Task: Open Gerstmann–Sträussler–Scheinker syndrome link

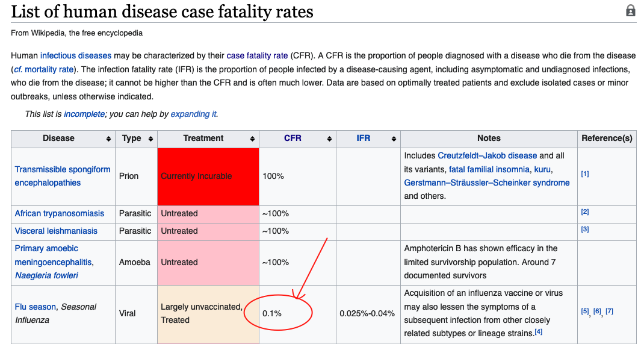Action: pyautogui.click(x=487, y=183)
